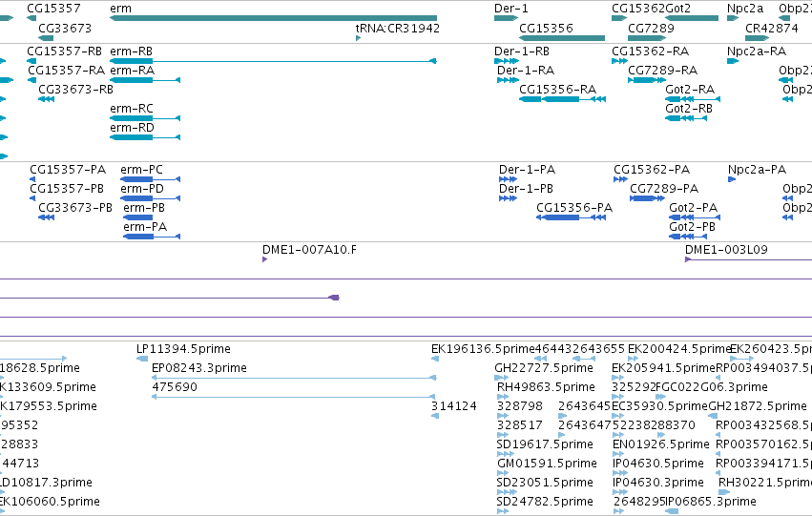Click protein label CG15357-PB
812x516 pixels.
pos(67,189)
